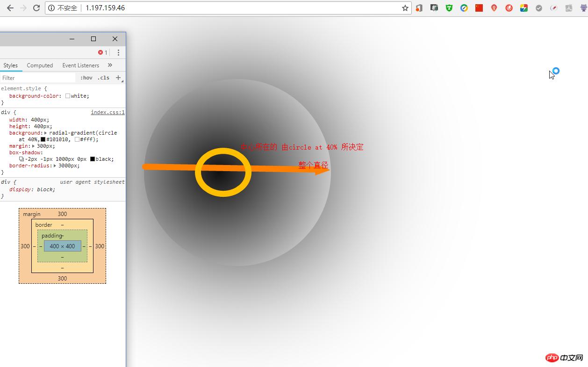This screenshot has height=367, width=588.
Task: Open the green shield T extension
Action: (449, 8)
